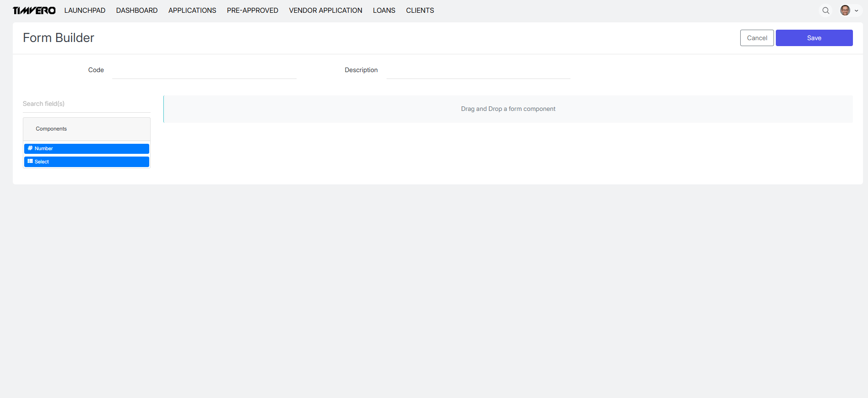Screen dimensions: 868x398
Task: Open the Clients page
Action: [x=420, y=10]
